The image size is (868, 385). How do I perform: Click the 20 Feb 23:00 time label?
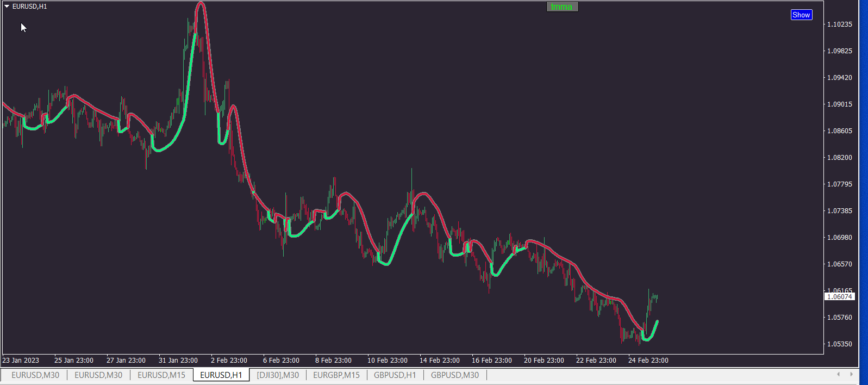[544, 360]
